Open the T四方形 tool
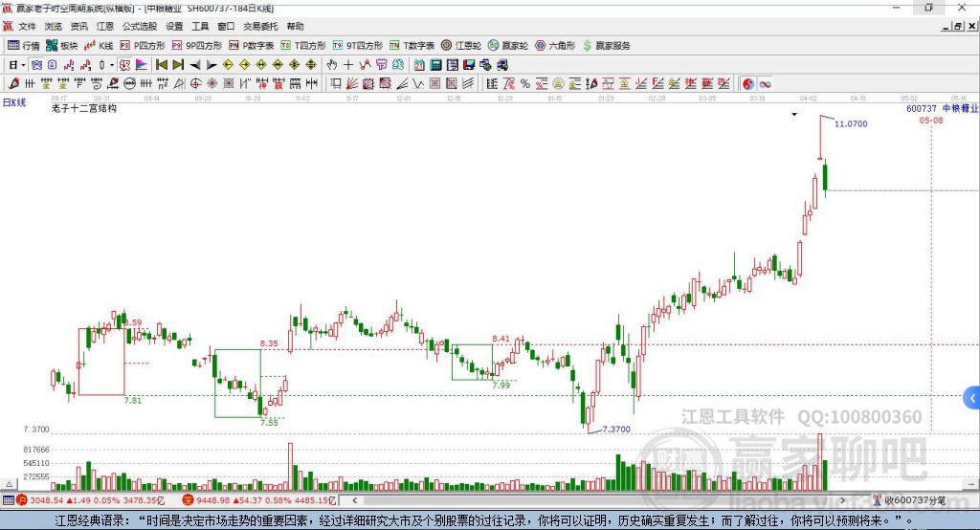 coord(303,46)
